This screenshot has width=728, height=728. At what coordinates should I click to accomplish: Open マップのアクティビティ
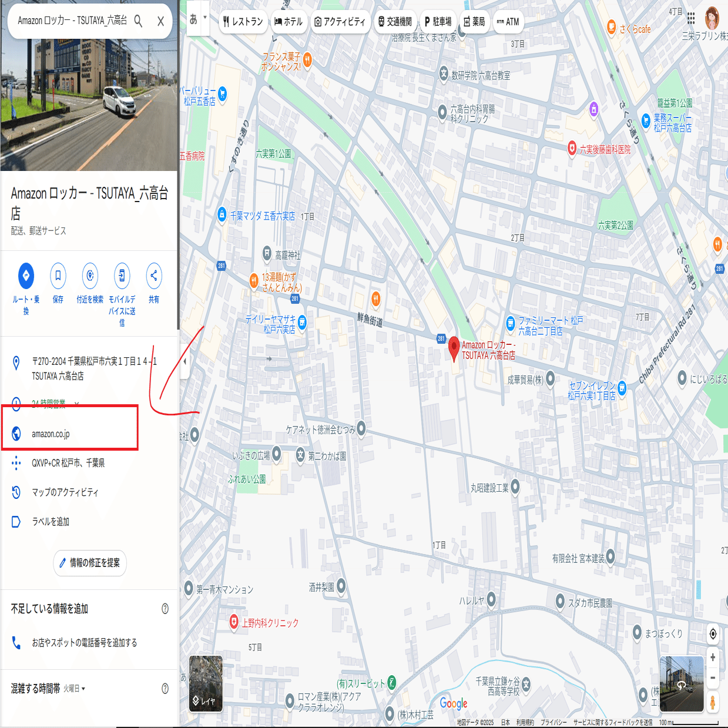[89, 492]
